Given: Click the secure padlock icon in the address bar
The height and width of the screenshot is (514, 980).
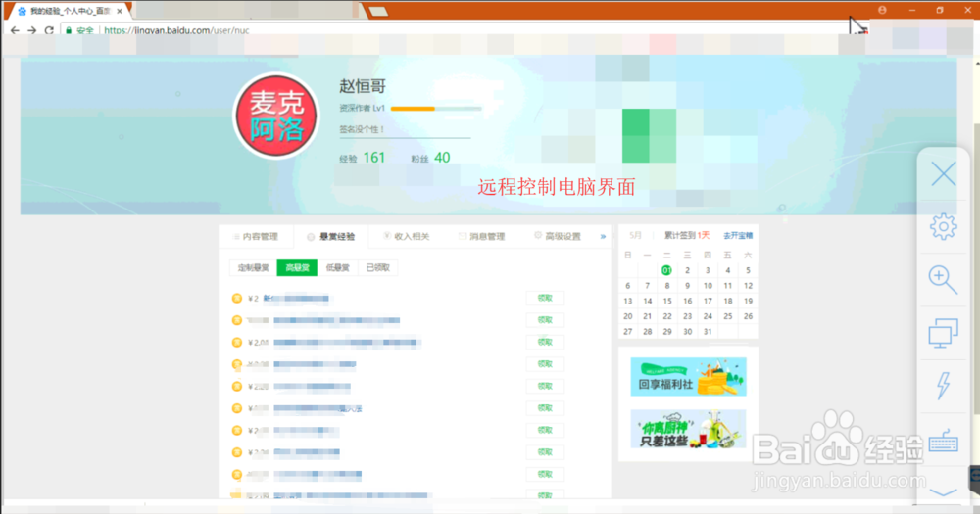Looking at the screenshot, I should coord(69,30).
